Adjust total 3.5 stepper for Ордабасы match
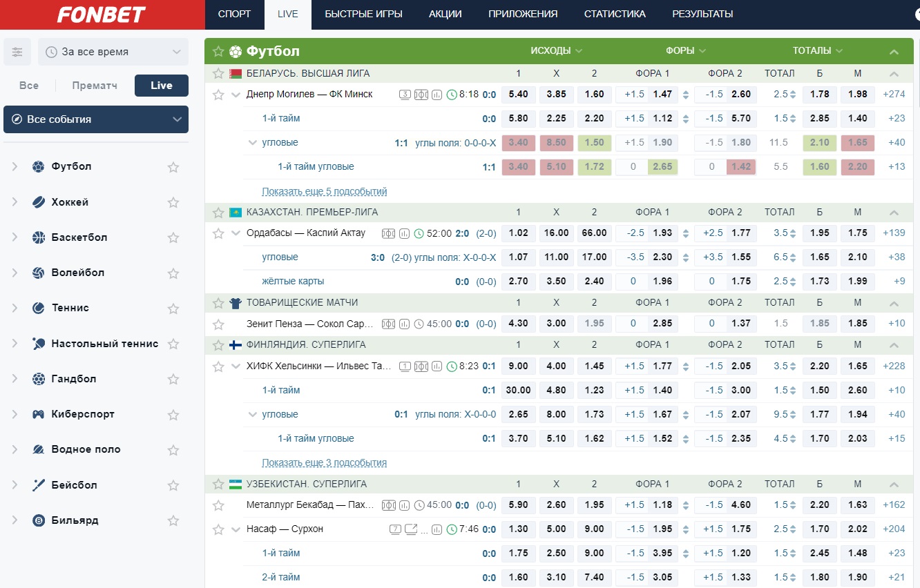920x588 pixels. 793,233
